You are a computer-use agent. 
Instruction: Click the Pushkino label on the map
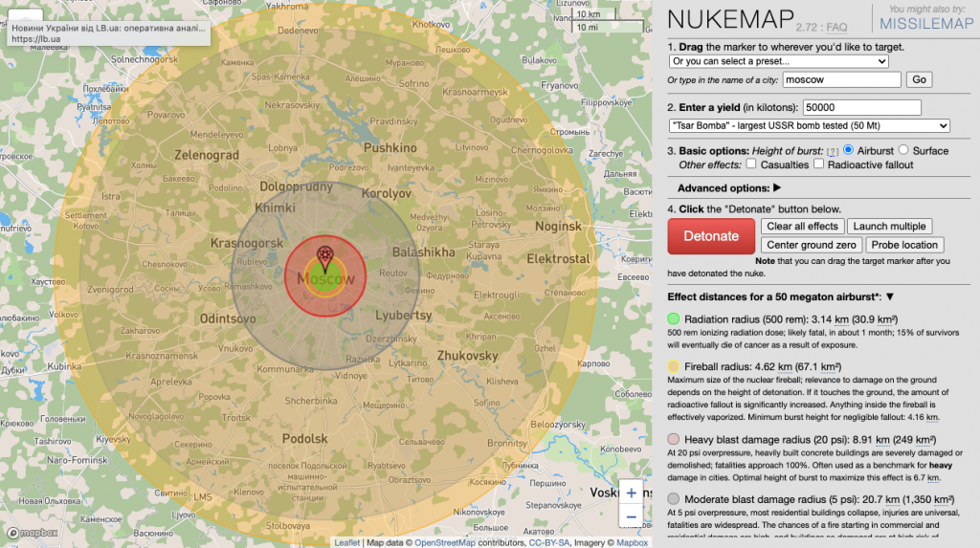[x=390, y=148]
